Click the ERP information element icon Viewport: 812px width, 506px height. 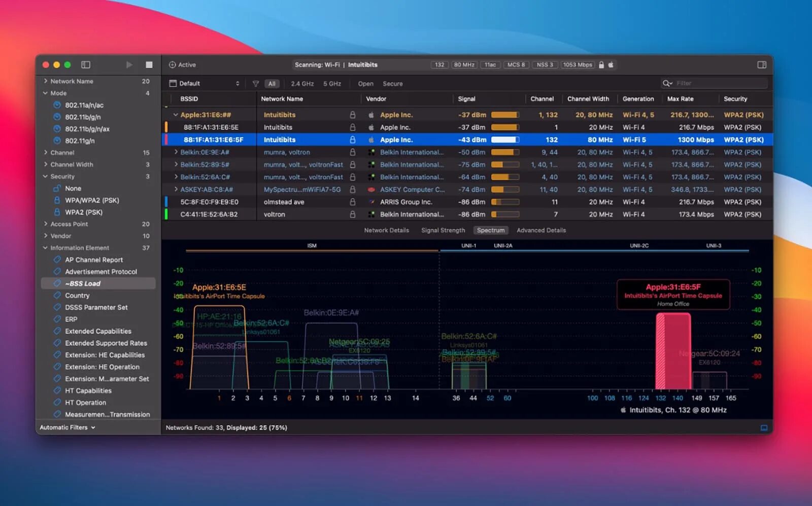[x=57, y=319]
